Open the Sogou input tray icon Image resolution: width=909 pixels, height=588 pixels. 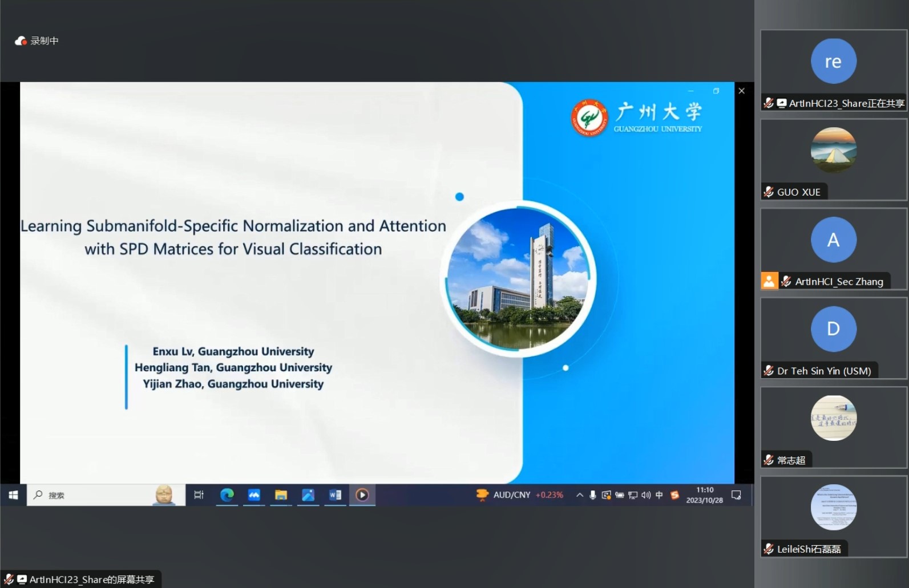[674, 495]
